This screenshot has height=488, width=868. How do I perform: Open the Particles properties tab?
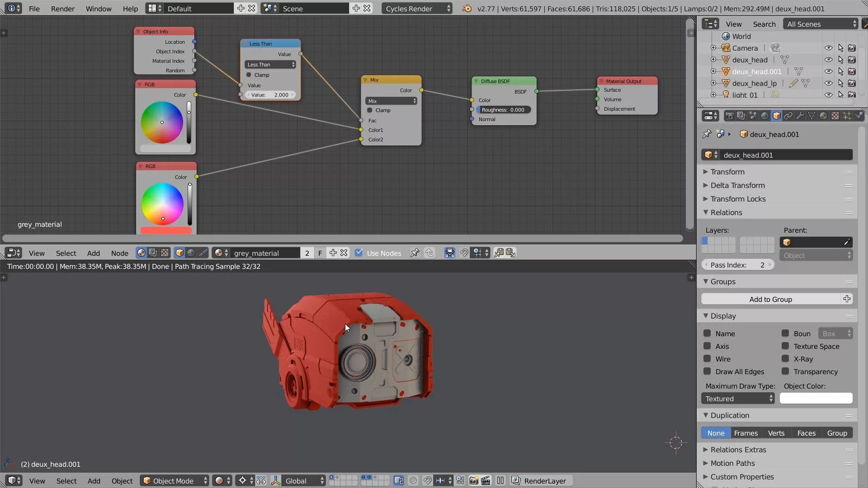click(847, 116)
